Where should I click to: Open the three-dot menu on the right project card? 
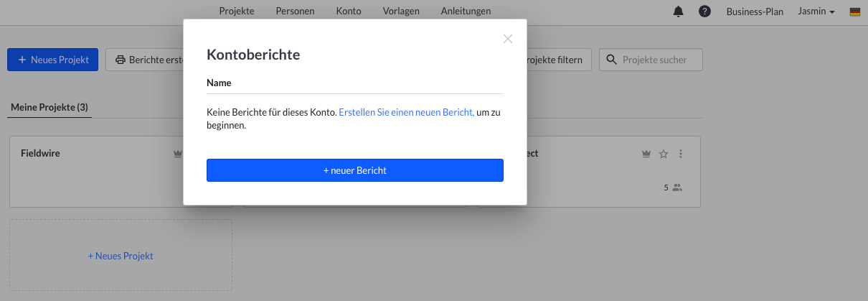(681, 154)
